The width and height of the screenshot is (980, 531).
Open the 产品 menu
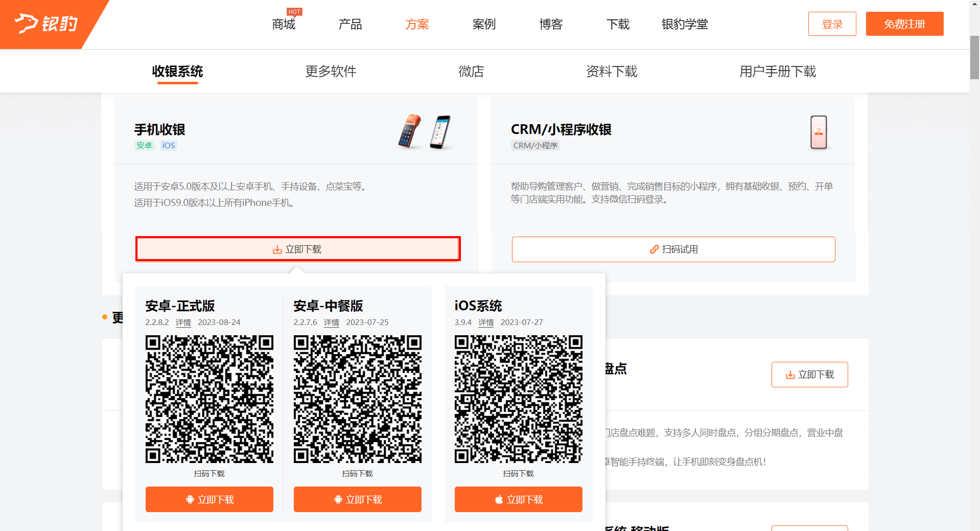click(351, 24)
